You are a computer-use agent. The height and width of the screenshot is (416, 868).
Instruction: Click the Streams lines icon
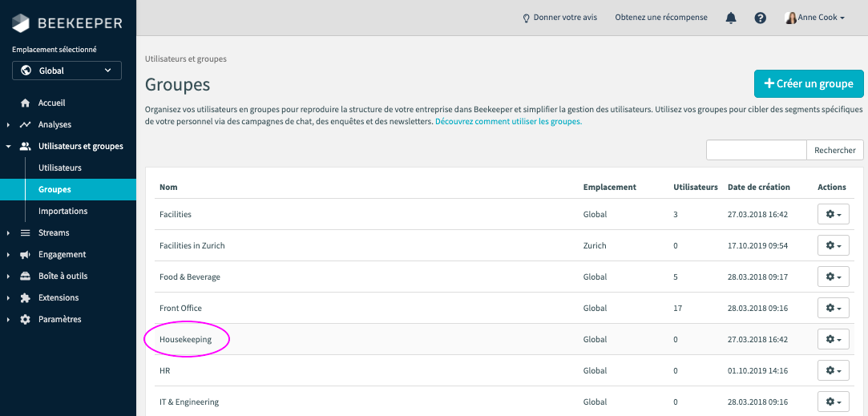25,232
